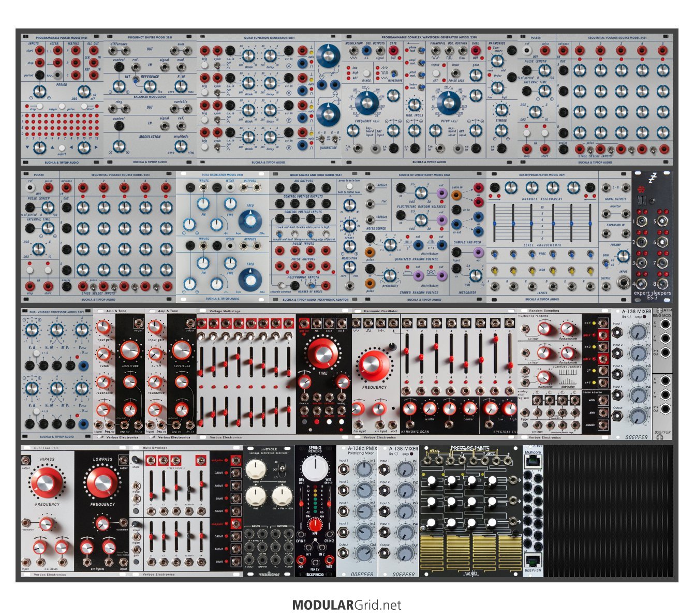
Task: Click the HIPASS FREQUENCY knob on Dual Four Pole
Action: pos(47,482)
